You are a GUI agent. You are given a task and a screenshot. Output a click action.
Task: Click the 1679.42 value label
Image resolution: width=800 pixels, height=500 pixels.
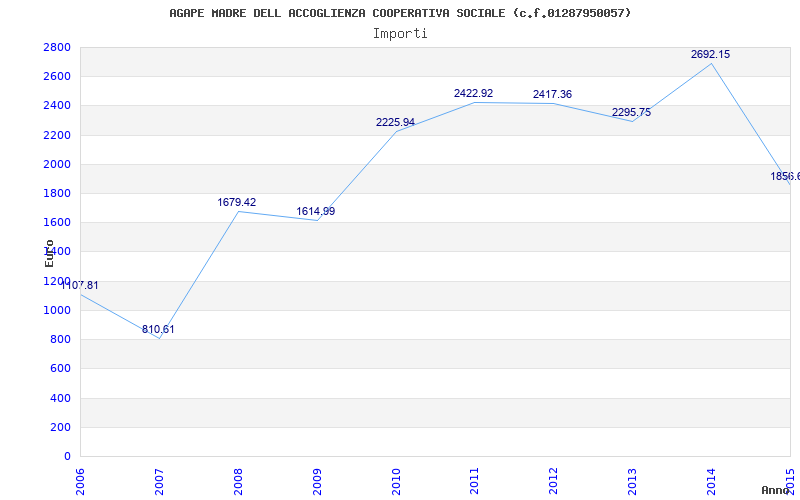point(237,202)
